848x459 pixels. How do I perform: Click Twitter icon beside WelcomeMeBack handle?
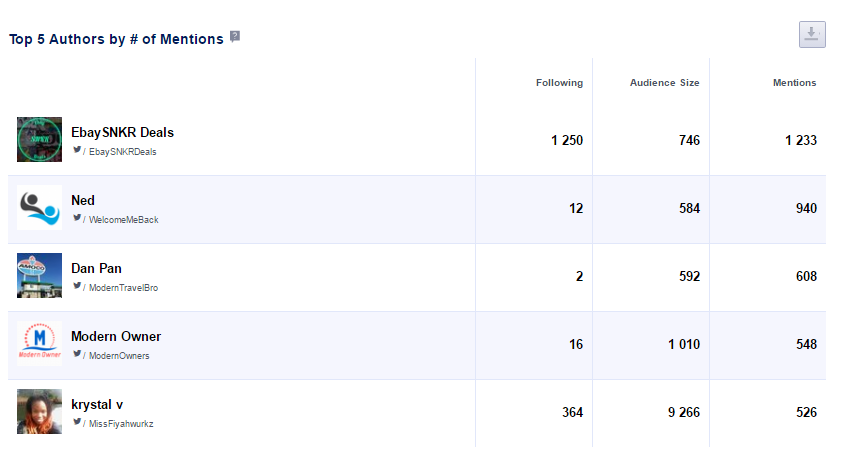(76, 218)
